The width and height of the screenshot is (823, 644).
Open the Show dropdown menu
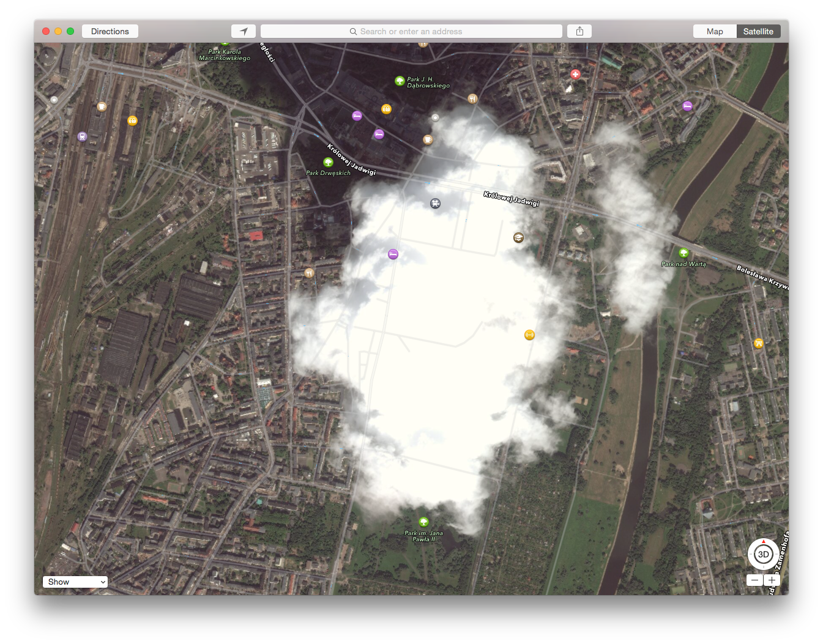click(x=75, y=582)
